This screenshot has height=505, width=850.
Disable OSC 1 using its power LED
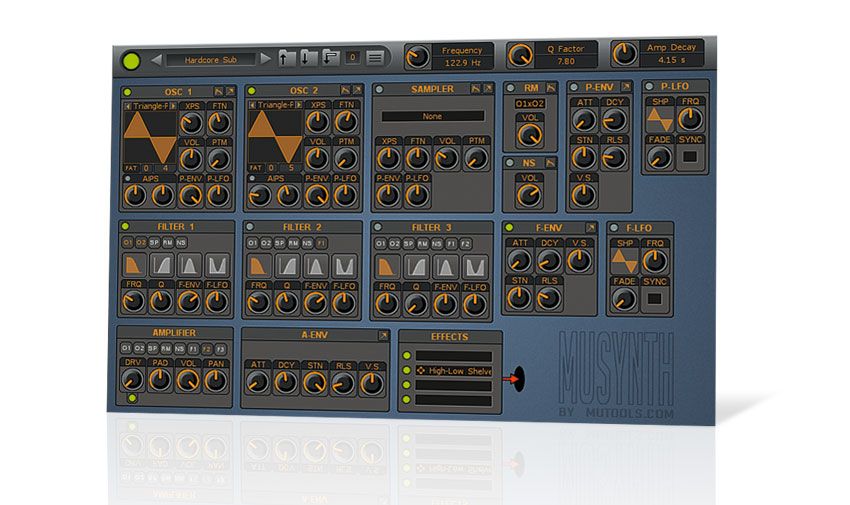127,92
